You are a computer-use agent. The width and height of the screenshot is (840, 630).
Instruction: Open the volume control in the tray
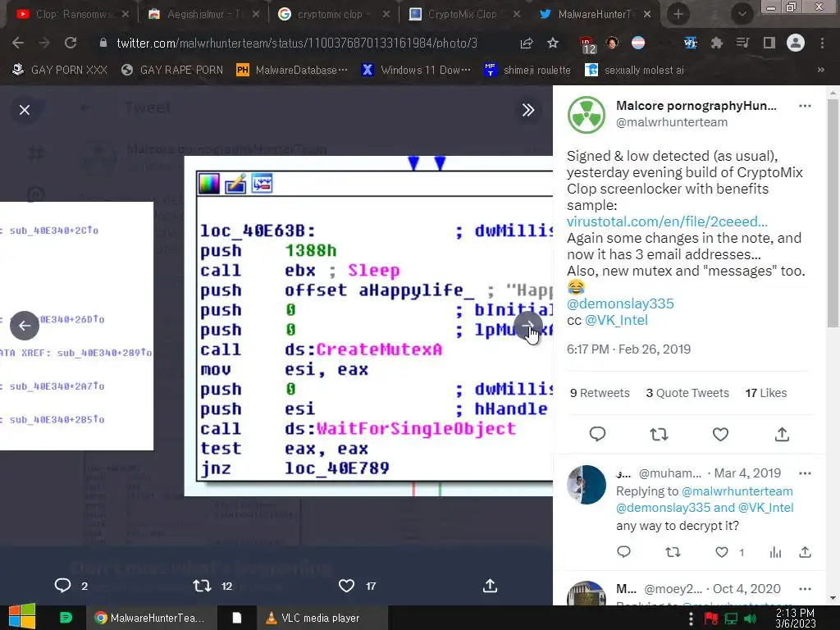(750, 619)
